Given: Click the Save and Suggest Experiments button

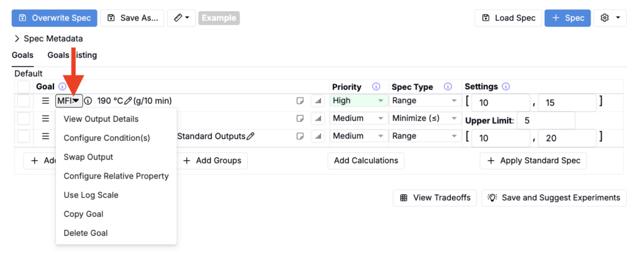Looking at the screenshot, I should (x=554, y=197).
